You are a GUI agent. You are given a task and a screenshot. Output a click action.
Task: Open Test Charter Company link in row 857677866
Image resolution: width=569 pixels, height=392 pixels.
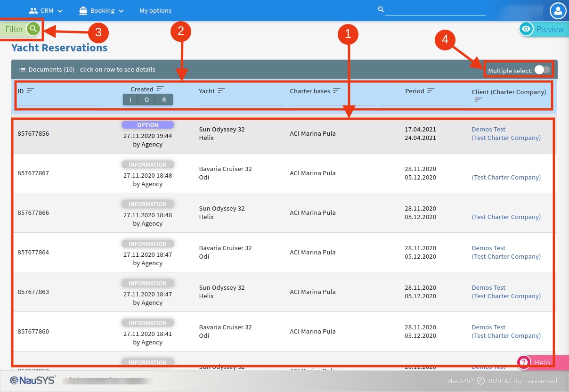click(506, 217)
